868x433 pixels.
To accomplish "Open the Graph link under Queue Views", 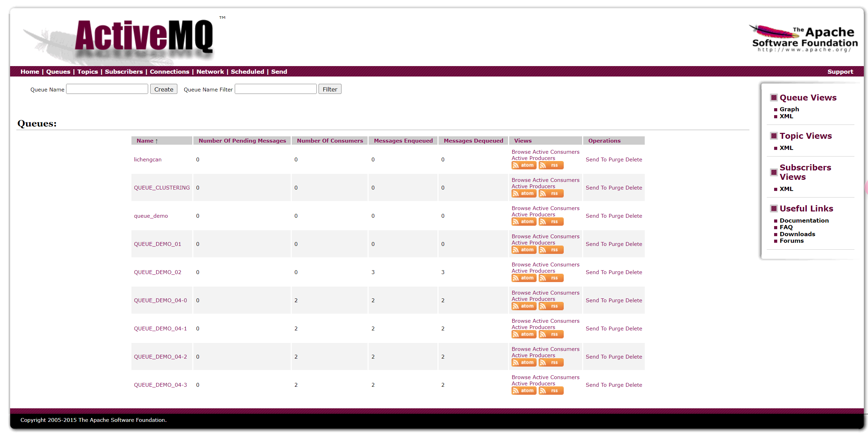I will pyautogui.click(x=789, y=109).
